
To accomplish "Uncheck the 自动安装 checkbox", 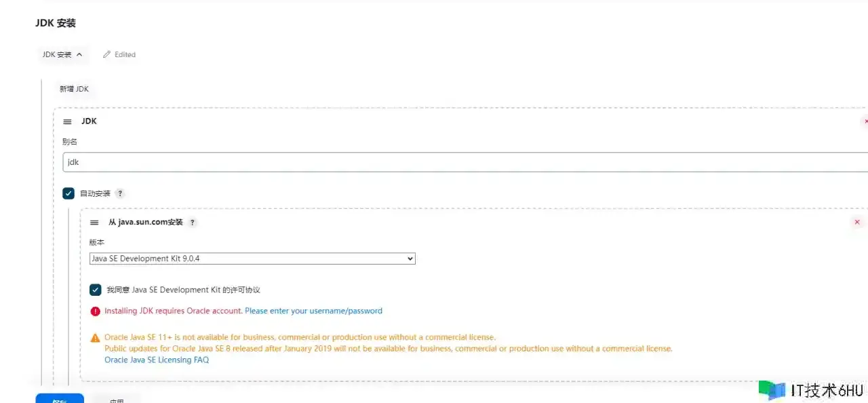I will [68, 193].
